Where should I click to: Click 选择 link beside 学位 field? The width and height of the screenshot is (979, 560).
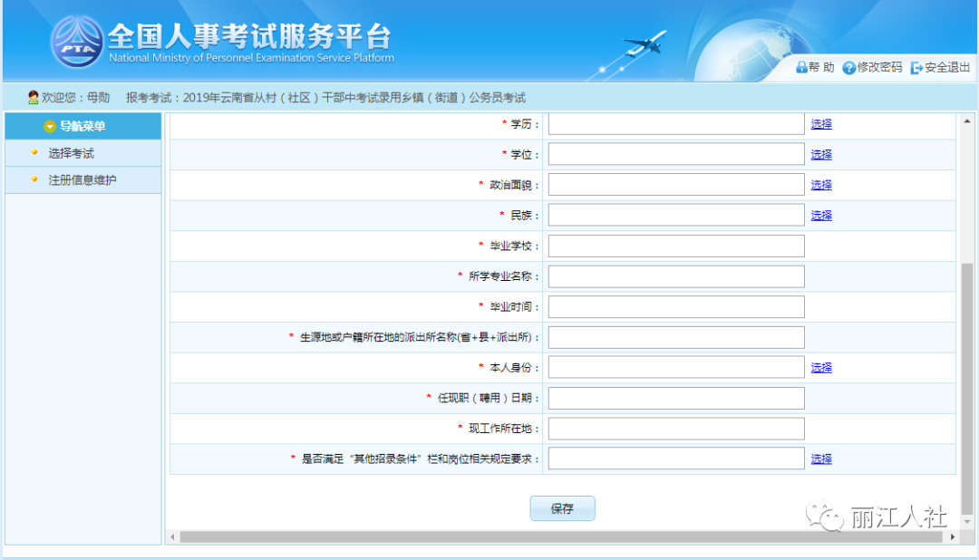pos(821,155)
